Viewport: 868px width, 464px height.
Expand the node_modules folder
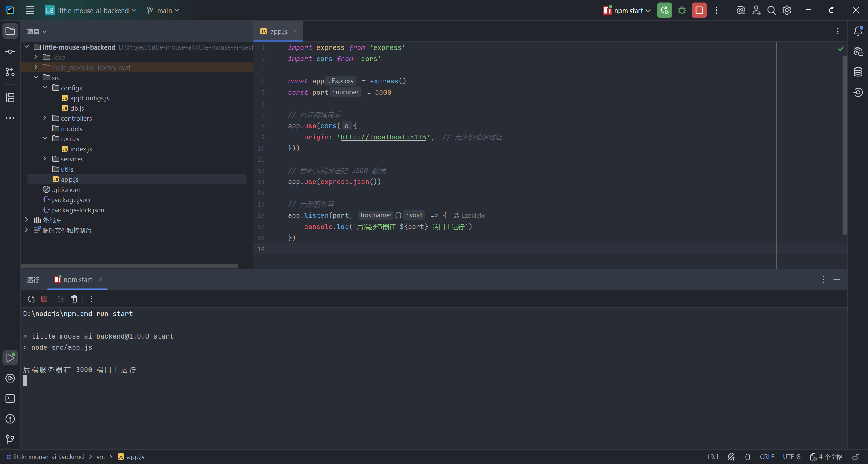[36, 67]
